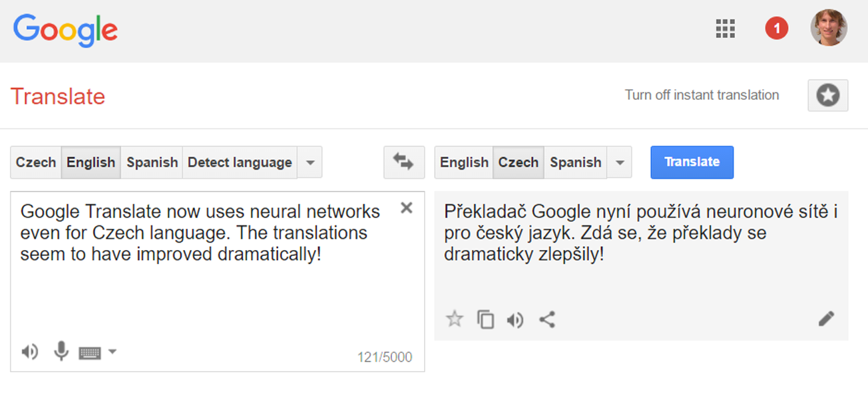868x399 pixels.
Task: Swap source and target languages
Action: tap(404, 162)
